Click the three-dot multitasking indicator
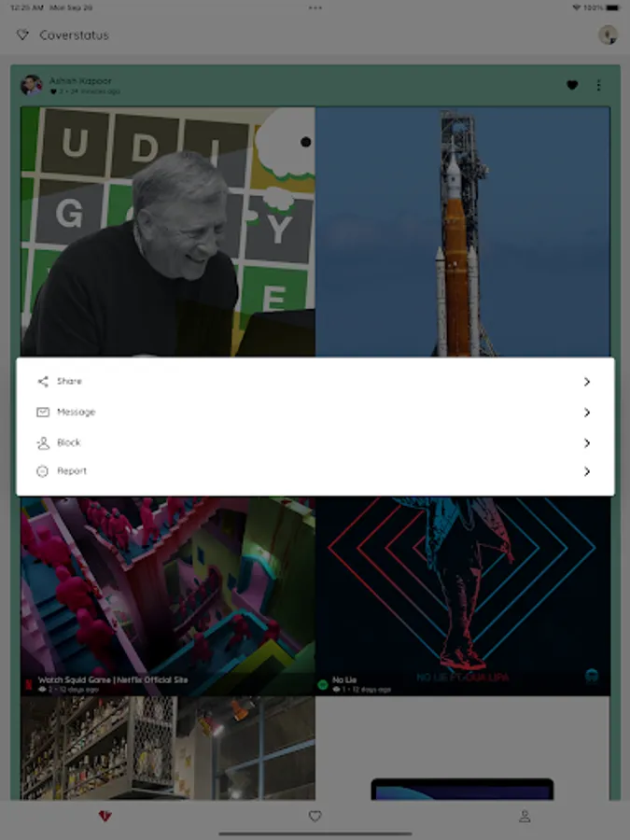Image resolution: width=630 pixels, height=840 pixels. [x=315, y=8]
